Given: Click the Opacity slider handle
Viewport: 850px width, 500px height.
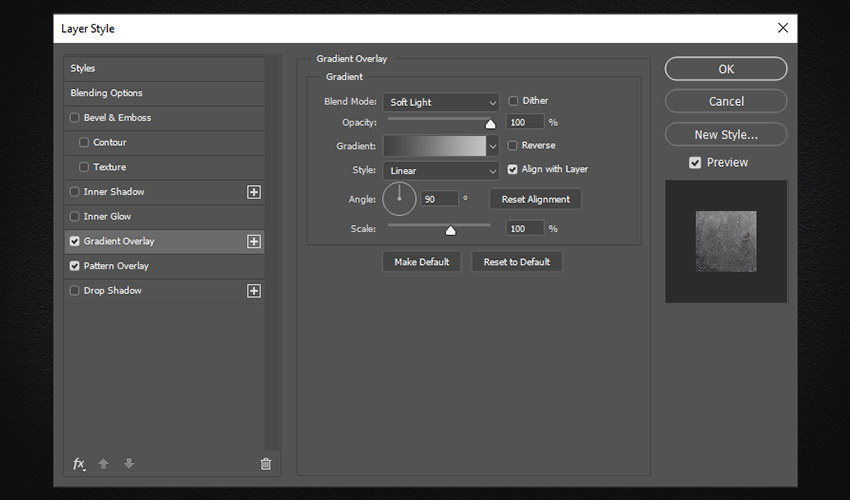Looking at the screenshot, I should [490, 124].
